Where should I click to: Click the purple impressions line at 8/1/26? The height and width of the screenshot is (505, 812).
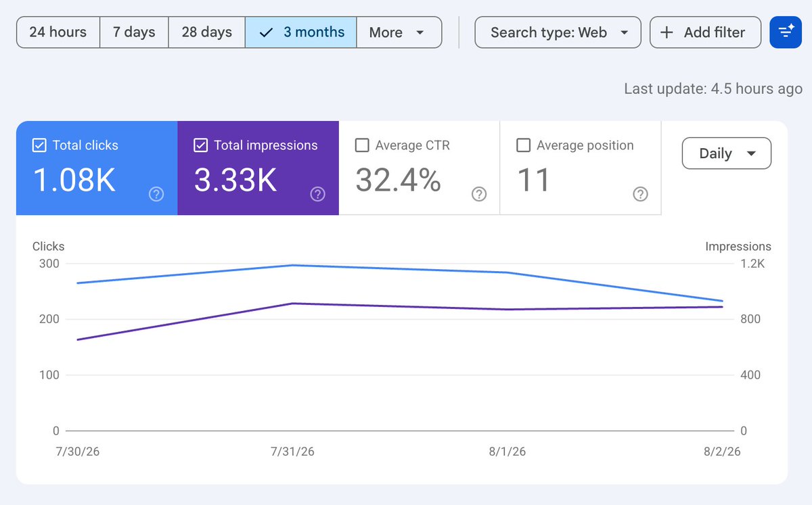click(x=507, y=310)
